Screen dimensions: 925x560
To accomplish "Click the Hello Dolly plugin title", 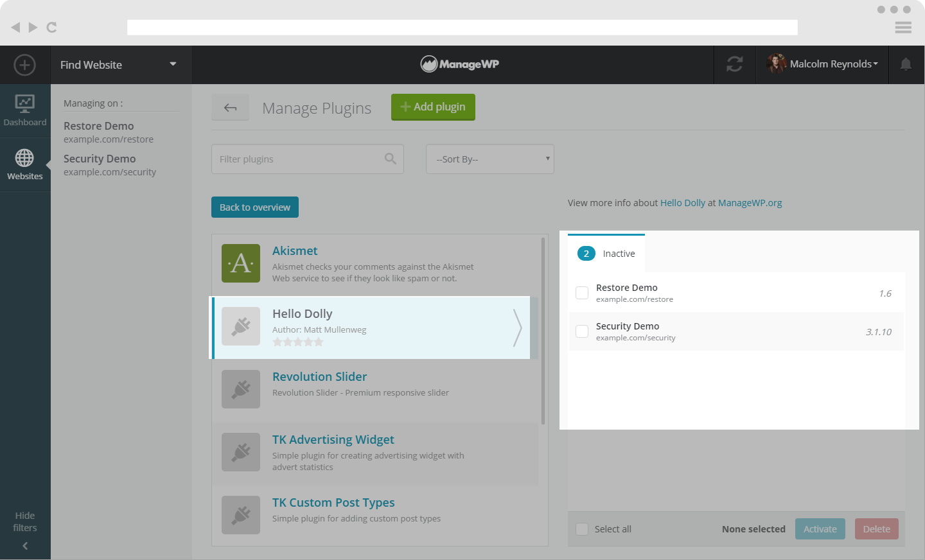I will coord(303,314).
